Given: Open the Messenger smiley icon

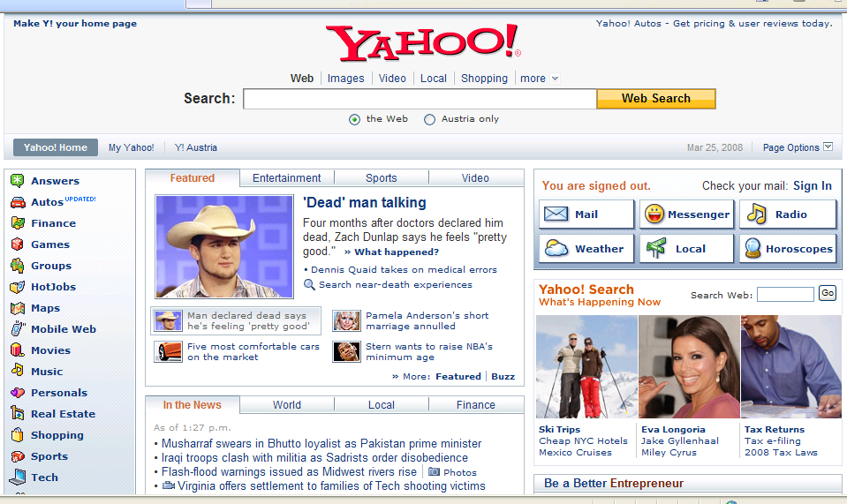Looking at the screenshot, I should (x=654, y=214).
